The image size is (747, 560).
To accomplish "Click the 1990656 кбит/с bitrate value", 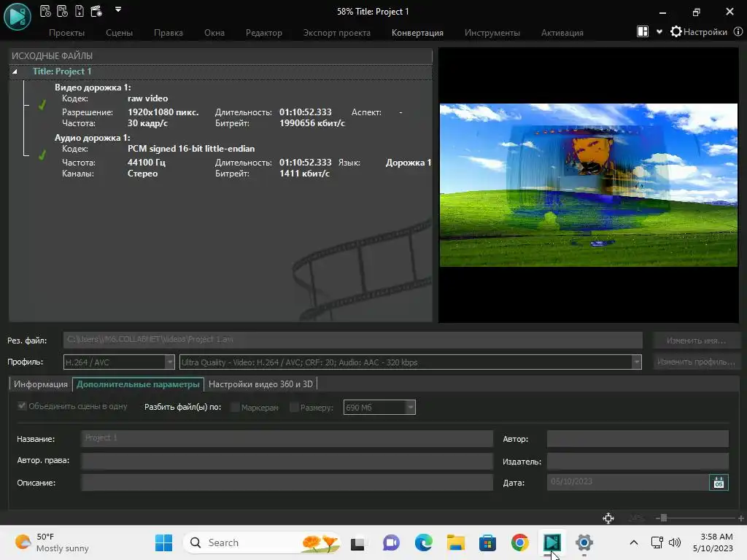I will pos(312,123).
